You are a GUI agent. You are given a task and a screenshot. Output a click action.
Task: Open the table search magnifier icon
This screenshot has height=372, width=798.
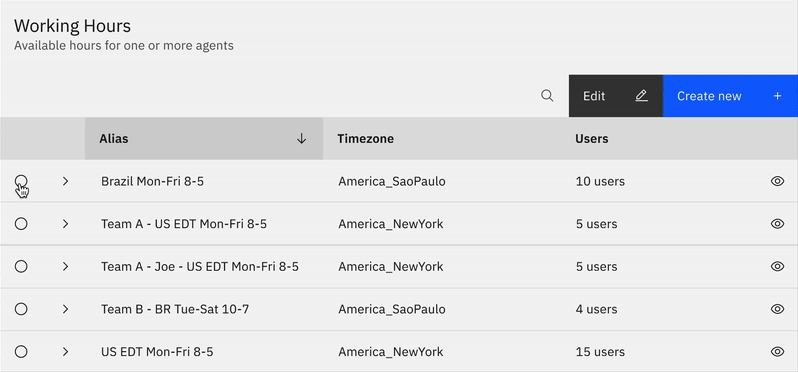(547, 96)
